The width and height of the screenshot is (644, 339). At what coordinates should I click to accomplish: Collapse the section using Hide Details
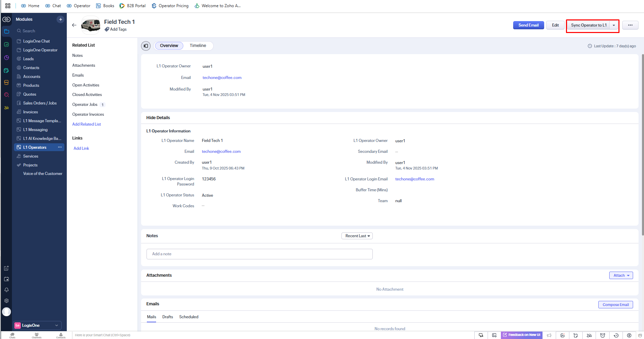point(158,118)
